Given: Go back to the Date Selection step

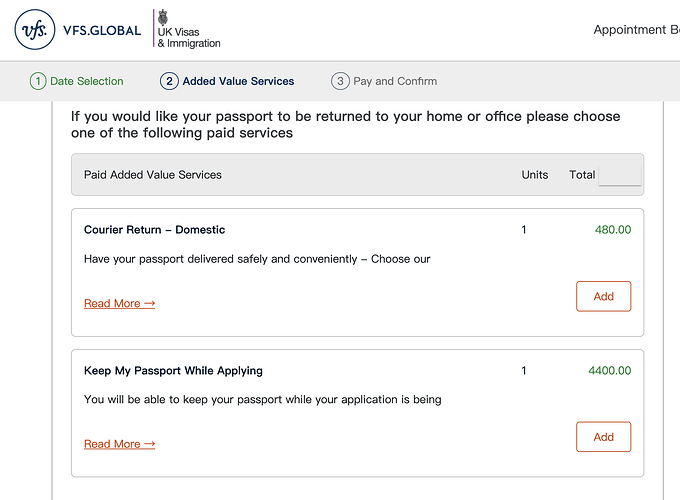Looking at the screenshot, I should pos(87,81).
